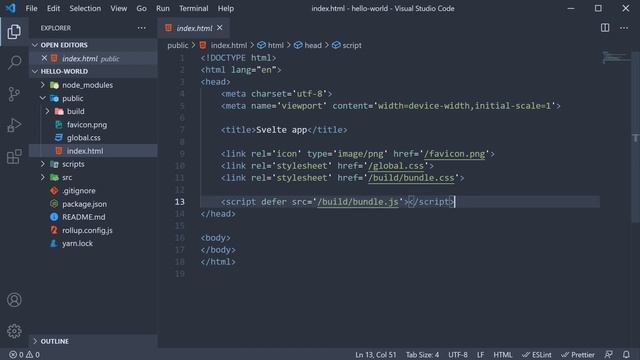
Task: Follow the /build/bundle.css link in code
Action: pyautogui.click(x=411, y=178)
